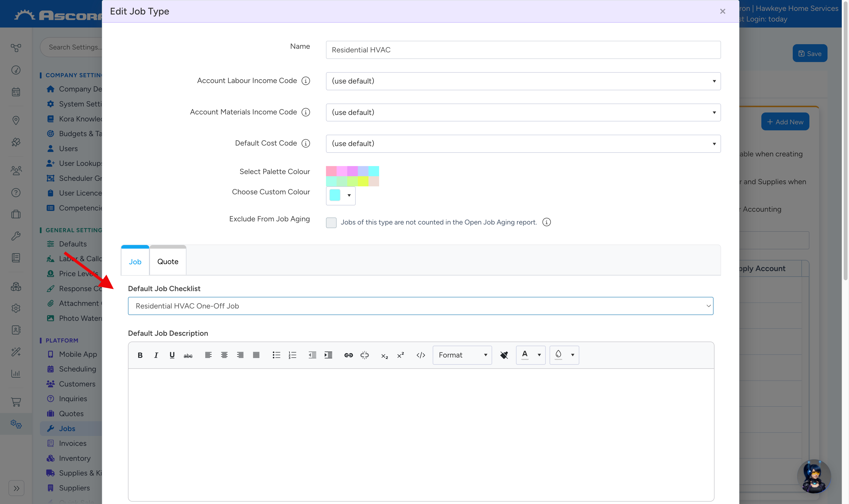
Task: Click the background colour droplet icon
Action: pos(559,355)
